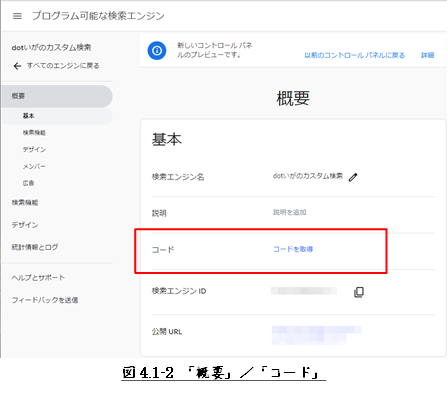Open 統計情報とログ section
Screen dimensions: 448x393
point(35,247)
